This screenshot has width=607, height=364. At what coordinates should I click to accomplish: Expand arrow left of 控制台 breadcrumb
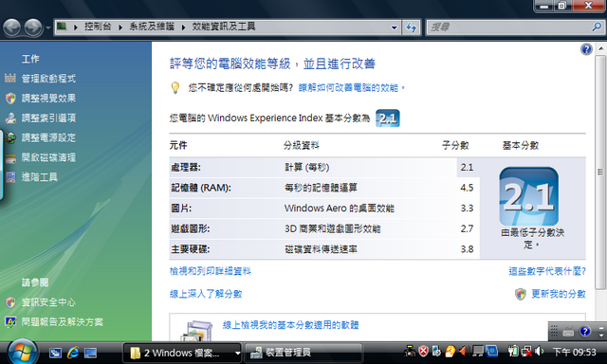point(76,27)
